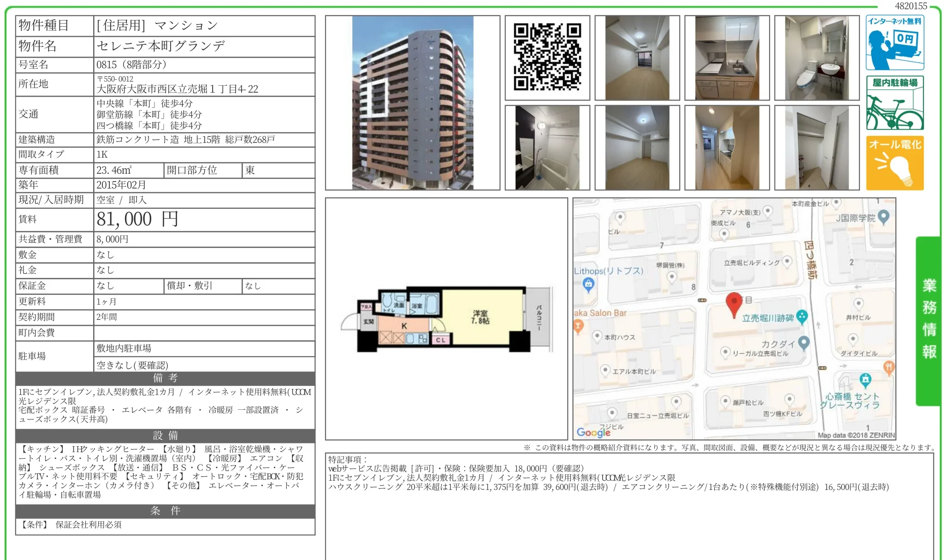
Task: Click the layout type 1K value
Action: pos(102,154)
